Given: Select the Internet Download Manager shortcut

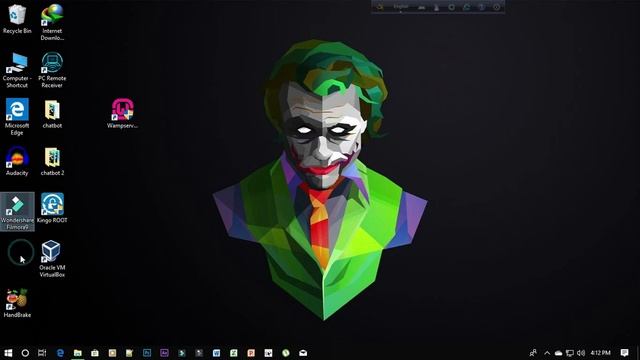Looking at the screenshot, I should 52,22.
